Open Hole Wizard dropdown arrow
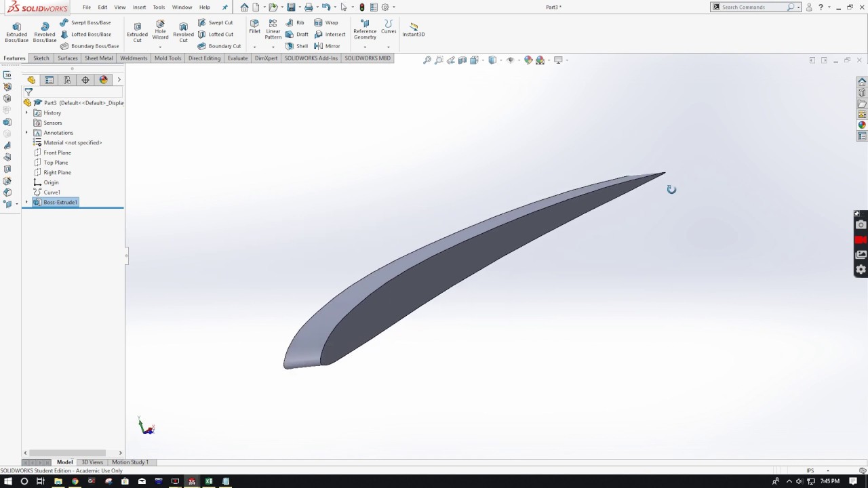The width and height of the screenshot is (868, 488). [160, 47]
